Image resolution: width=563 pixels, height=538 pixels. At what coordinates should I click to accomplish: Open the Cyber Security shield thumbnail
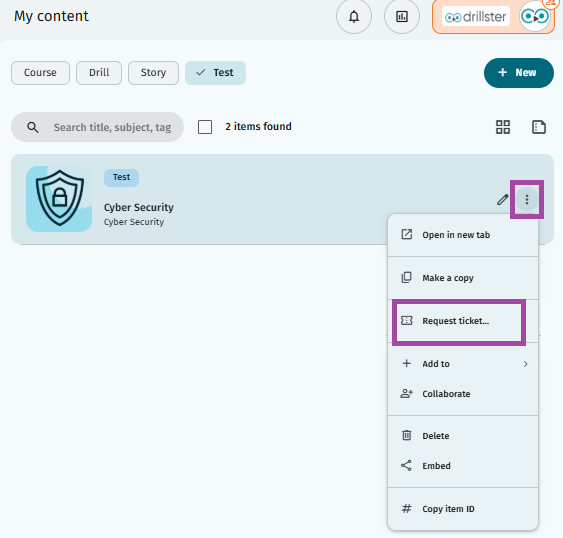point(59,199)
